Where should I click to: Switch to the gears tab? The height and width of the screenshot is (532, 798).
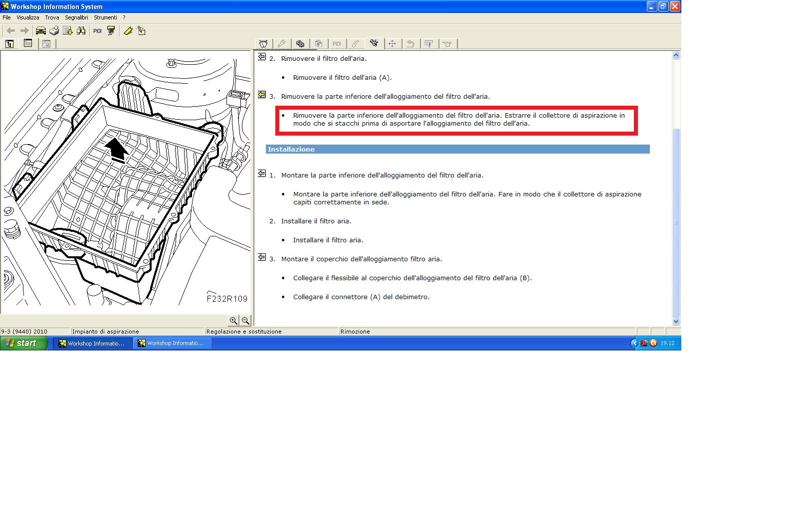[300, 44]
